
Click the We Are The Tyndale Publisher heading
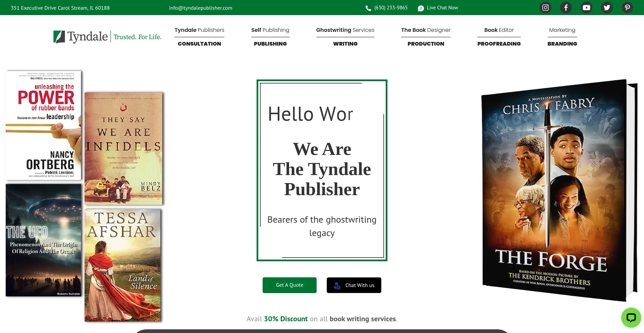[x=322, y=169]
